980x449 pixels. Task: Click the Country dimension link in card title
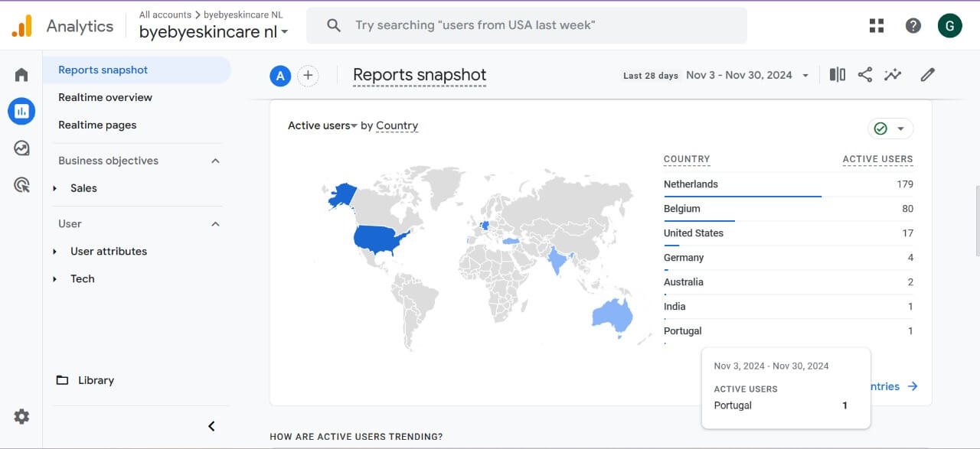[397, 125]
